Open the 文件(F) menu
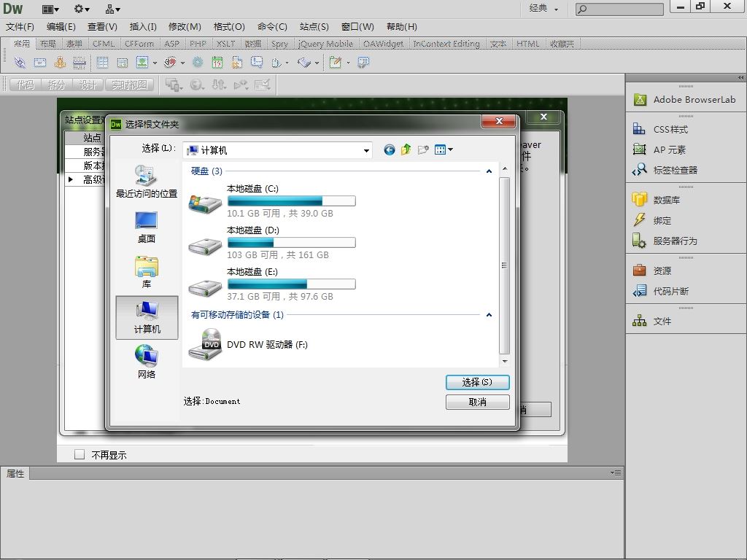 tap(20, 27)
